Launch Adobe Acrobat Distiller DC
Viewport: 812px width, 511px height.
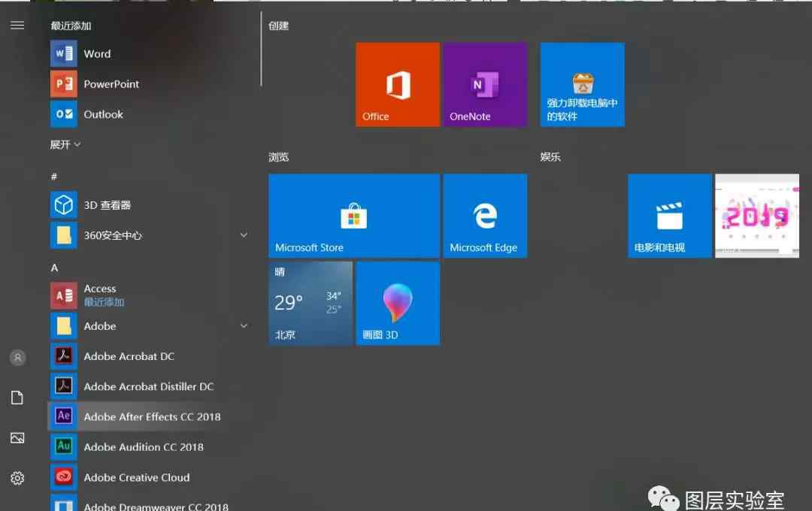click(150, 386)
